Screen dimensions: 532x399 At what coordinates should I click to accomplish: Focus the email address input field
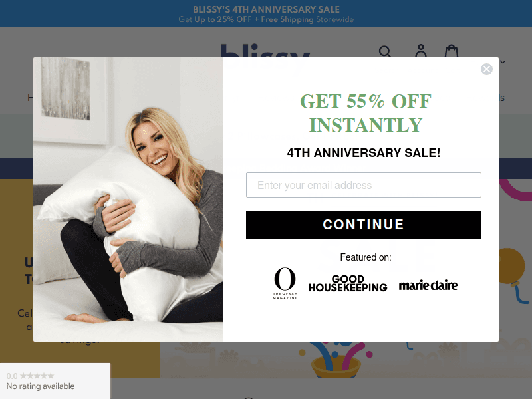pos(363,185)
